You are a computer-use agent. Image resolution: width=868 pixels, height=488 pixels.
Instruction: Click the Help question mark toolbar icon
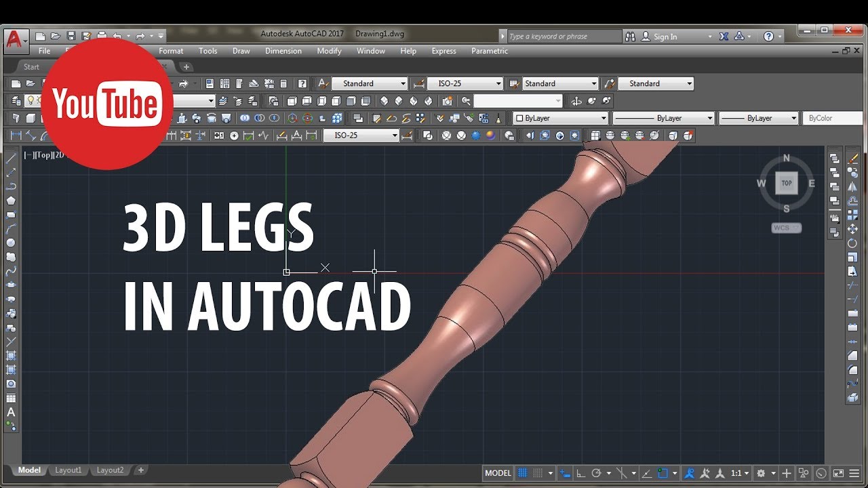302,84
